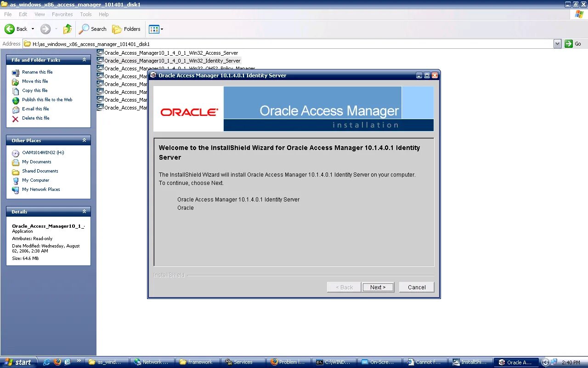
Task: Click the Rename this file icon
Action: pyautogui.click(x=16, y=72)
